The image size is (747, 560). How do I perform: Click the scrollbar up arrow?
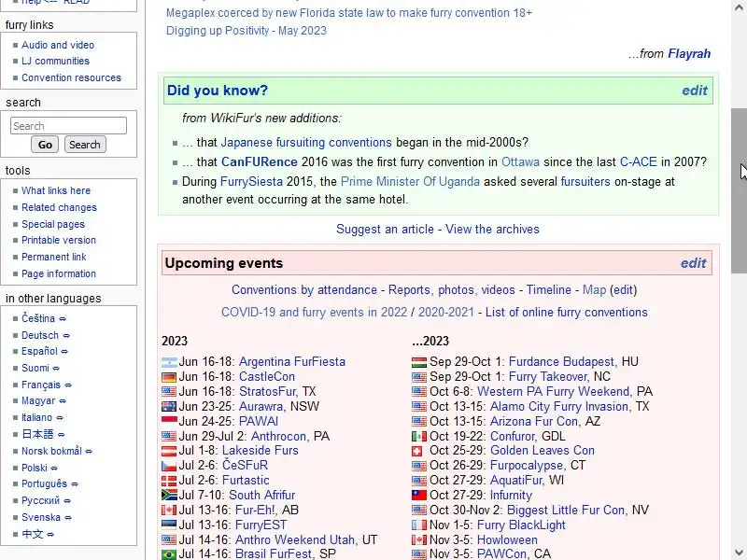coord(739,7)
